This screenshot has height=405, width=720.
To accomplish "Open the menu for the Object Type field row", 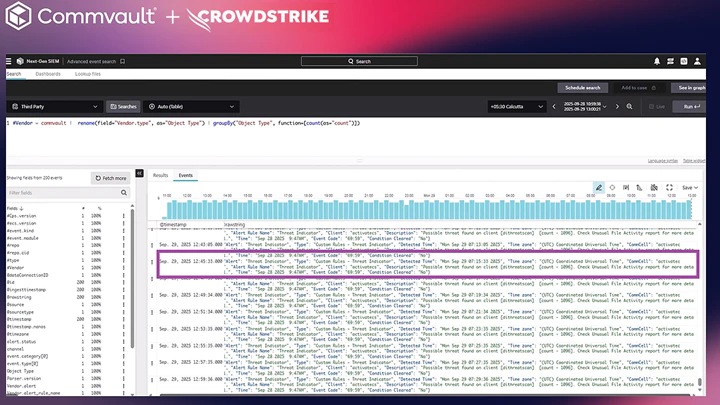I will [x=124, y=371].
